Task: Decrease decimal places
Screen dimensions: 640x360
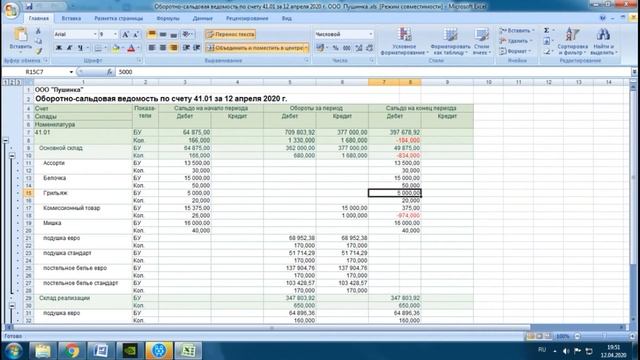Action: (369, 48)
